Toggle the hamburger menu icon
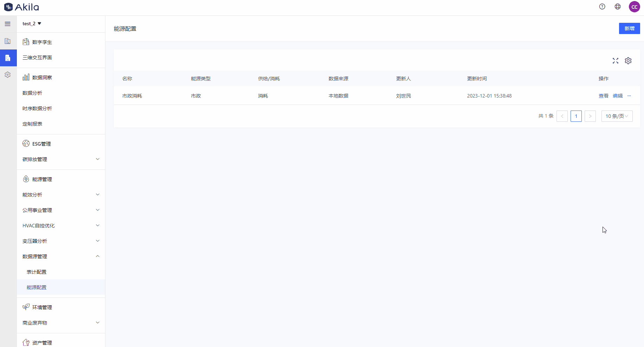This screenshot has height=347, width=644. [x=8, y=24]
